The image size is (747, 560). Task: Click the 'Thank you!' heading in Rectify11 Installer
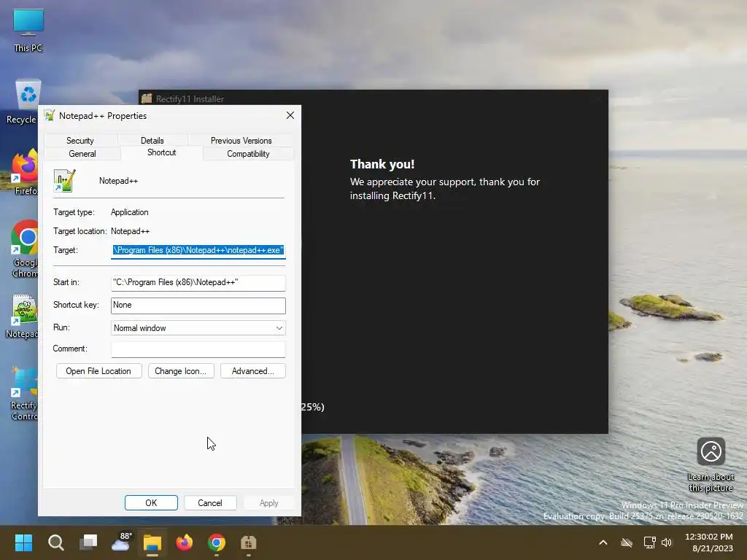click(382, 164)
